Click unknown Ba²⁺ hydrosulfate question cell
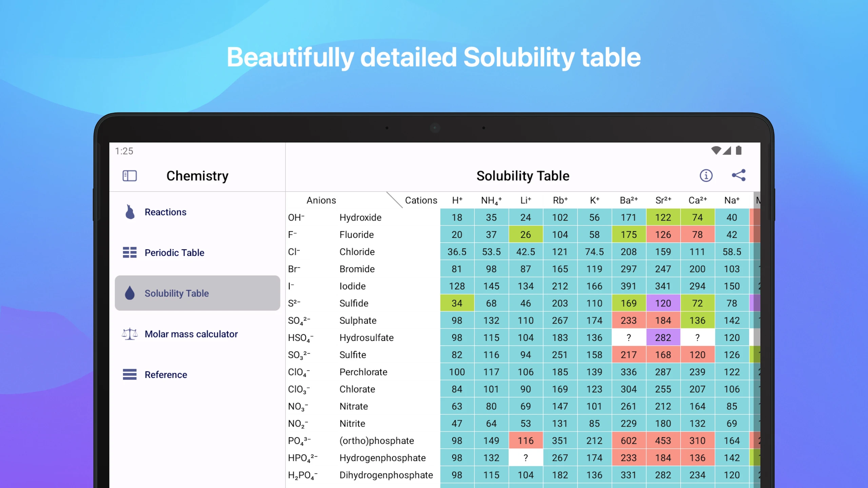 [628, 338]
